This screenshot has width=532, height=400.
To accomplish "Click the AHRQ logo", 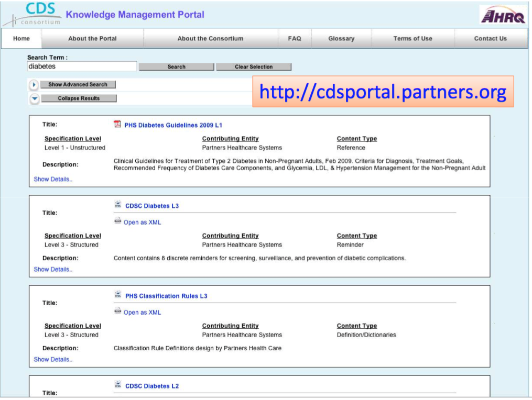I will [503, 15].
